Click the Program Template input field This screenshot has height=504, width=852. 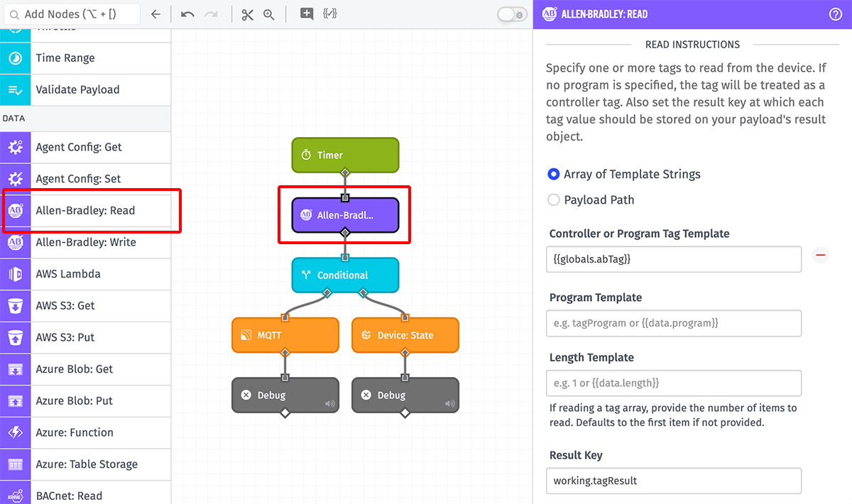(x=674, y=323)
